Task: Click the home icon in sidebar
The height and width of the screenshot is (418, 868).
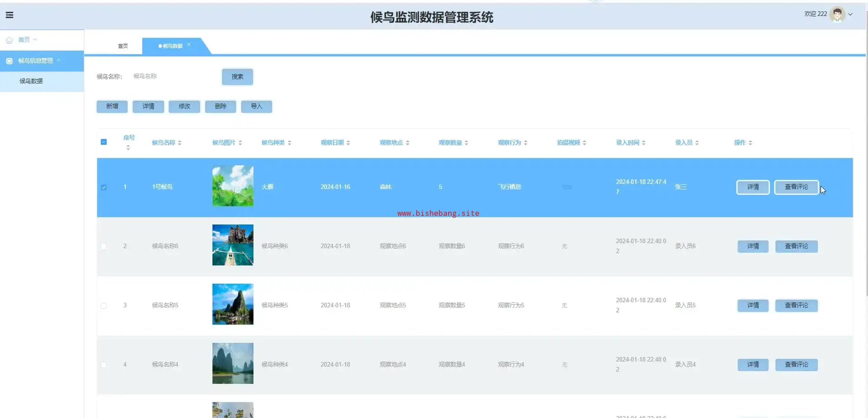Action: pos(9,40)
